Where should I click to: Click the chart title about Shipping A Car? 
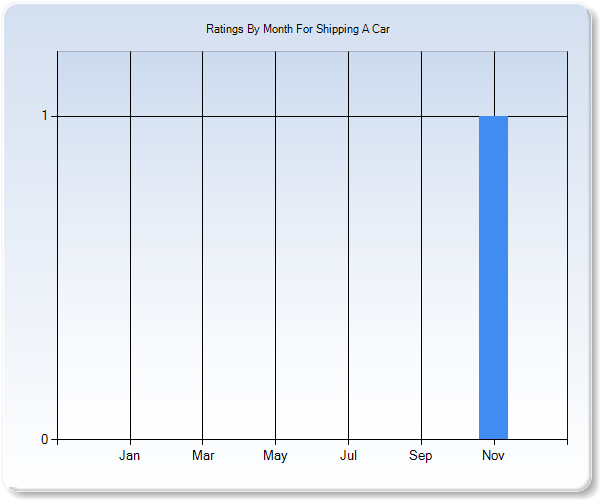click(298, 30)
